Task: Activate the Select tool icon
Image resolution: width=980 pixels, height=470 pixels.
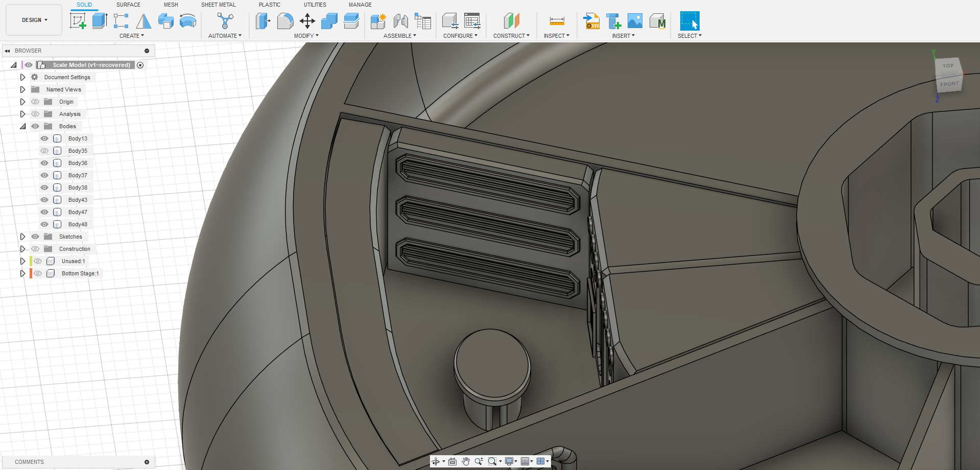Action: coord(689,21)
